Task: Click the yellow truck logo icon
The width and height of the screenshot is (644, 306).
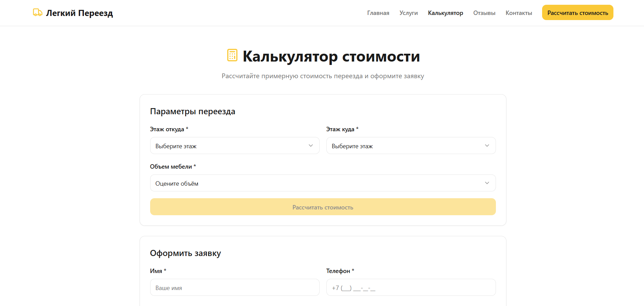Action: [x=37, y=13]
